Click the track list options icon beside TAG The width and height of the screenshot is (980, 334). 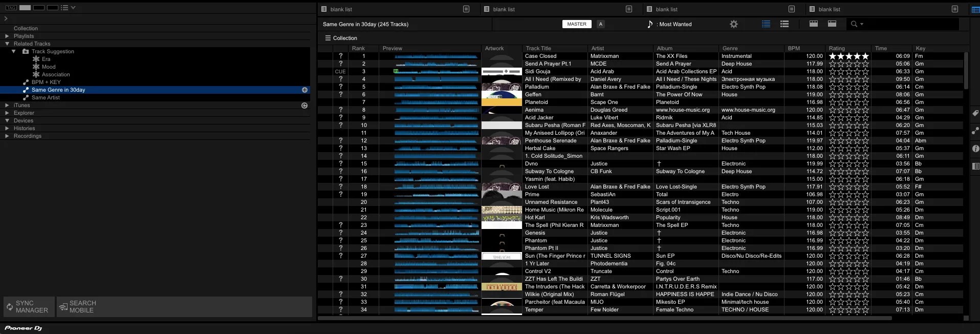click(x=64, y=8)
